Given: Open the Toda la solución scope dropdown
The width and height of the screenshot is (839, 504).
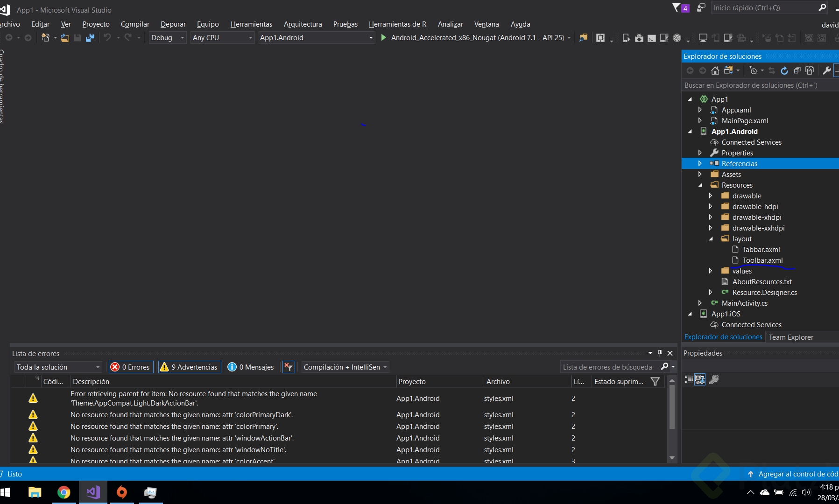Looking at the screenshot, I should click(58, 367).
